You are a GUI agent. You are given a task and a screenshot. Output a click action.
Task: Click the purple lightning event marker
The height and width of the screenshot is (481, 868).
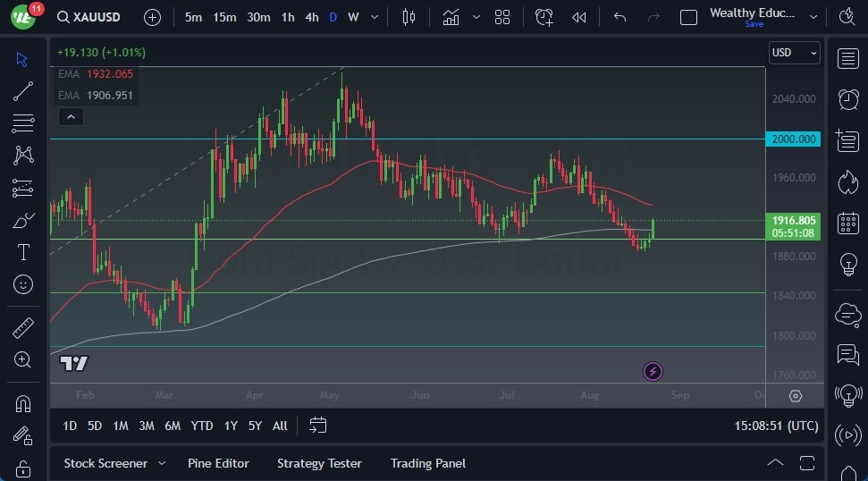pyautogui.click(x=653, y=371)
